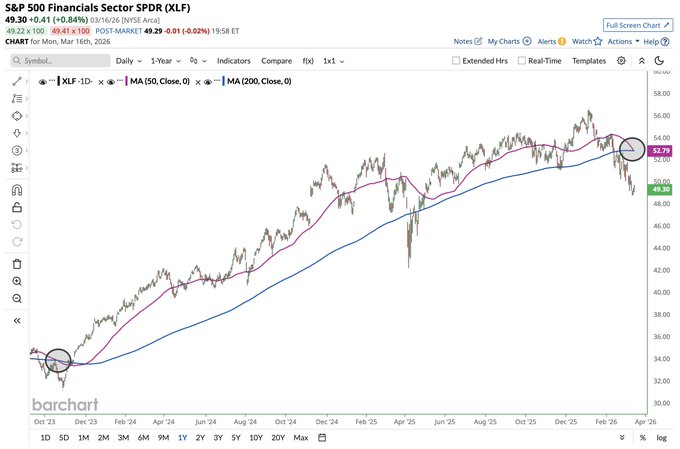
Task: Hide the MA 50 indicator via eye icon
Action: [x=111, y=82]
